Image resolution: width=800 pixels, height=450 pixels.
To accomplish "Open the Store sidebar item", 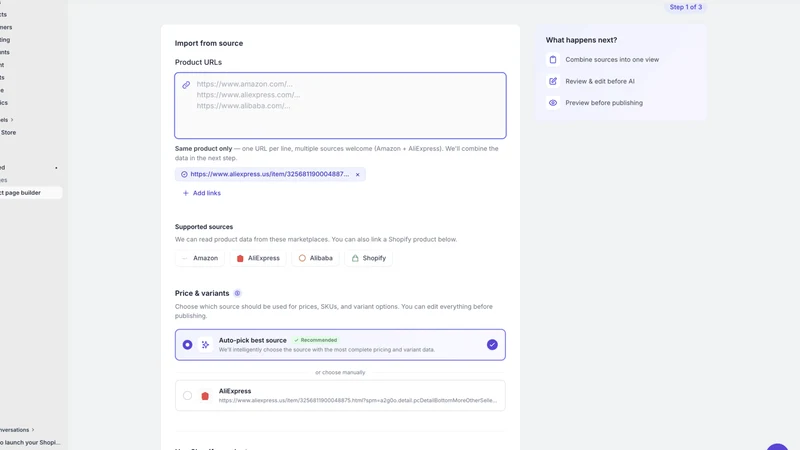I will point(8,133).
